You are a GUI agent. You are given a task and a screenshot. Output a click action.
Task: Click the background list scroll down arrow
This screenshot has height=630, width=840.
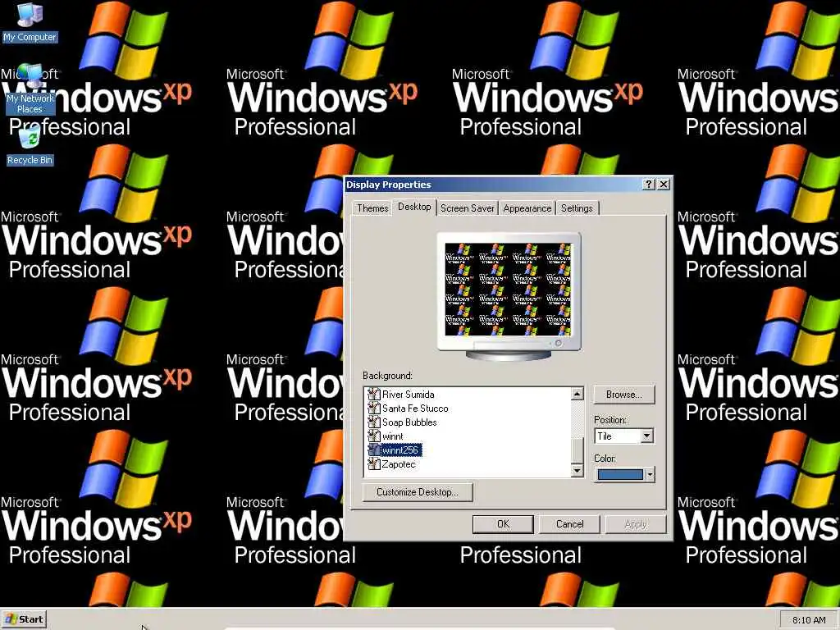(x=577, y=470)
